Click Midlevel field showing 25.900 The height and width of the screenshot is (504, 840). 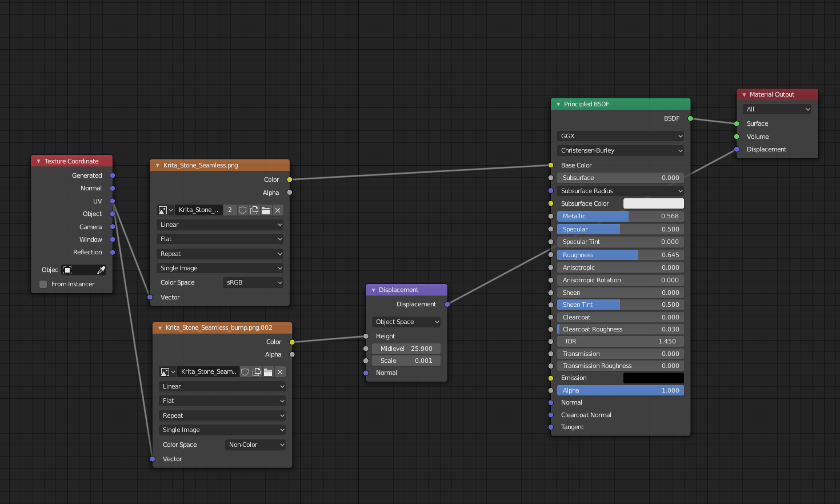pos(406,349)
